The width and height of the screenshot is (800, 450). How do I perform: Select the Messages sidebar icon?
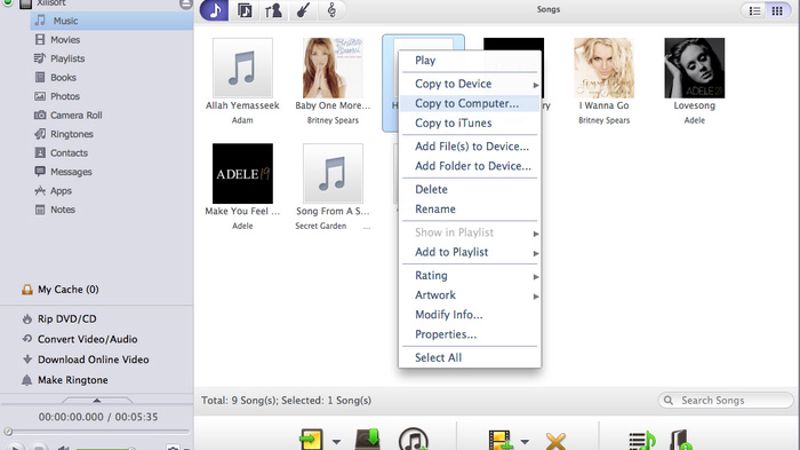pyautogui.click(x=40, y=171)
